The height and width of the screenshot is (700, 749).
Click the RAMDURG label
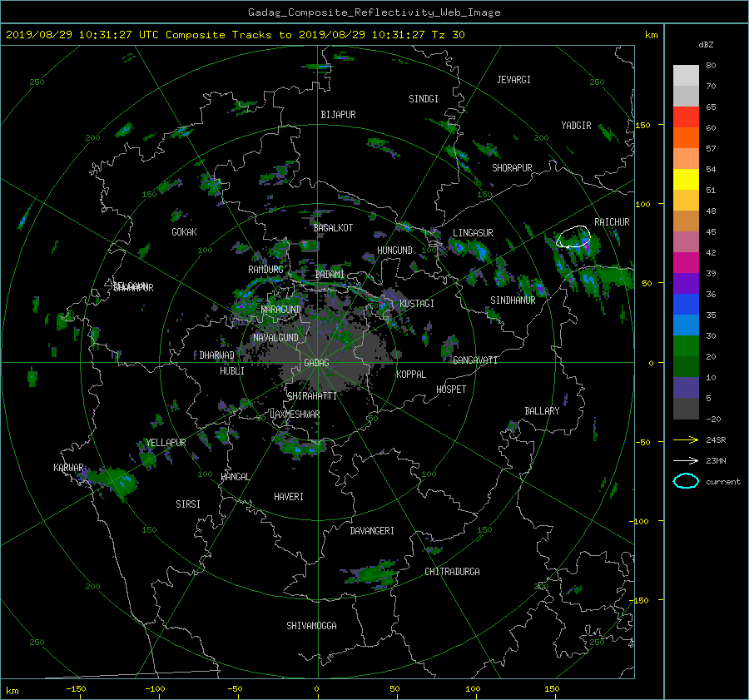coord(265,270)
